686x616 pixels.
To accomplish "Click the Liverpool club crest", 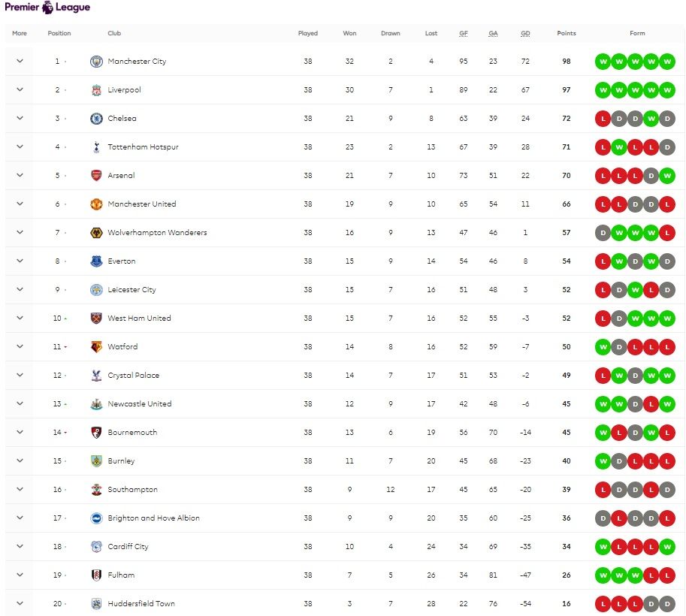I will point(96,90).
